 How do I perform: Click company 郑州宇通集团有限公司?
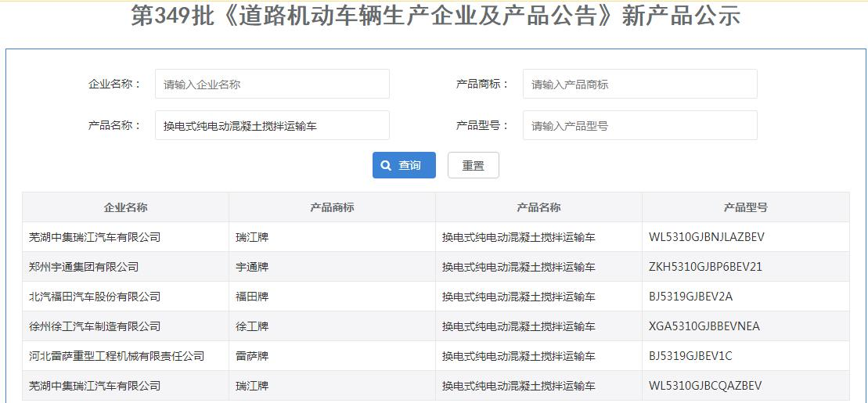point(84,267)
